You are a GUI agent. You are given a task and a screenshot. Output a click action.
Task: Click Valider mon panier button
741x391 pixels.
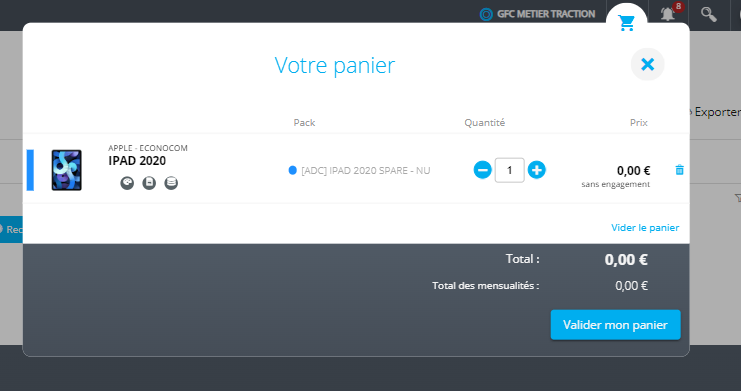click(x=615, y=325)
